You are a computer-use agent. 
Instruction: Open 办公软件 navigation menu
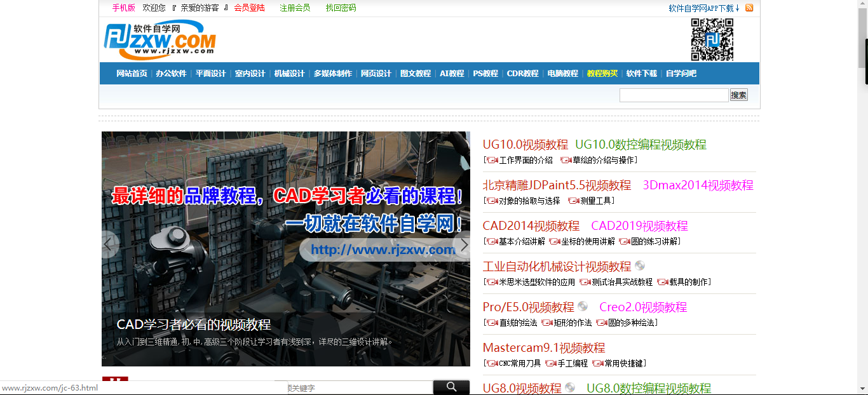[x=171, y=74]
